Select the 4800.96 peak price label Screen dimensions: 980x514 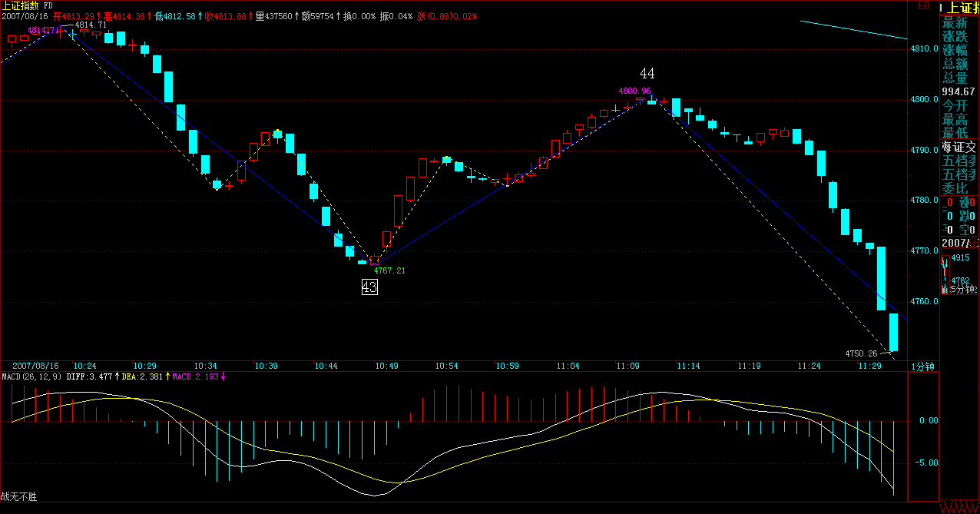[x=634, y=91]
